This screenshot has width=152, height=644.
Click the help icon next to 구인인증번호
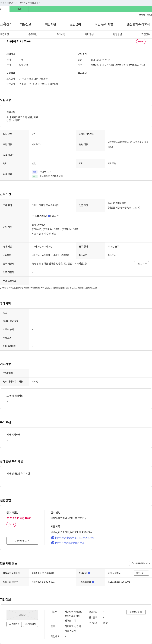[x=93, y=582]
